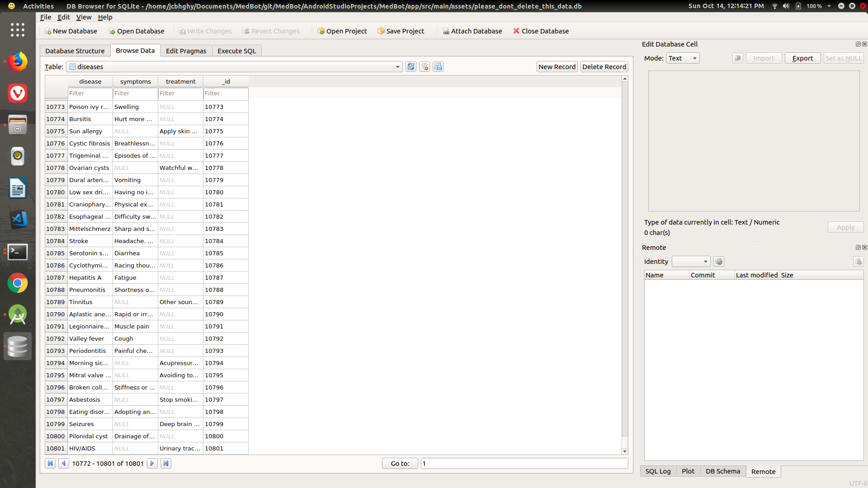Open Android Studio from the dock
This screenshot has height=488, width=868.
(x=18, y=315)
